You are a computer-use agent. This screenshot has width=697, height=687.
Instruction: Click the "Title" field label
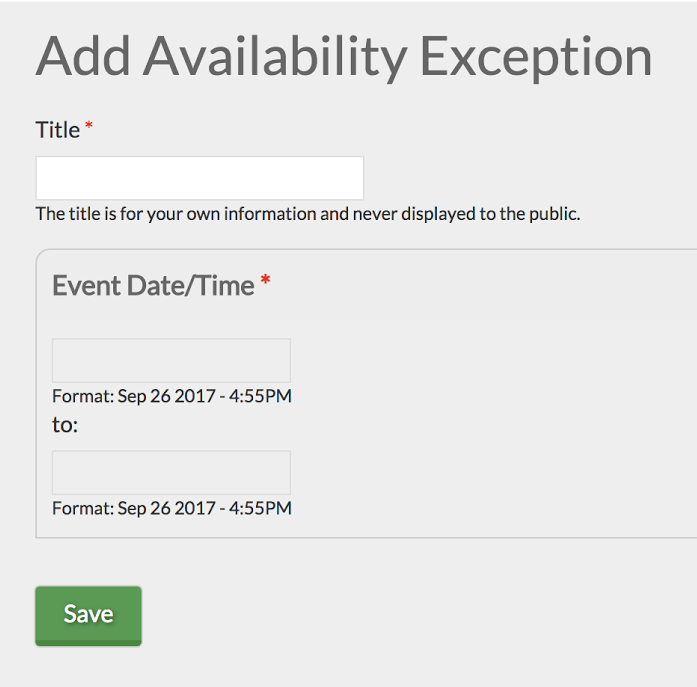coord(58,130)
